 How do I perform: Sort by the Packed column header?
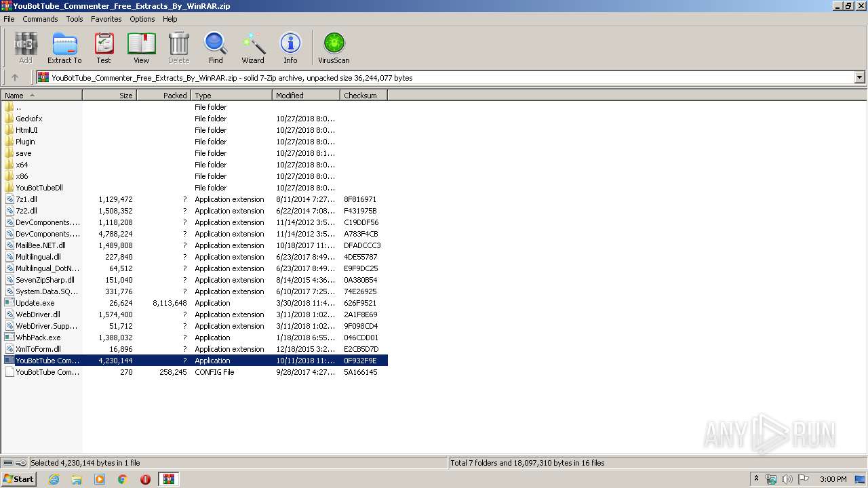[x=164, y=96]
